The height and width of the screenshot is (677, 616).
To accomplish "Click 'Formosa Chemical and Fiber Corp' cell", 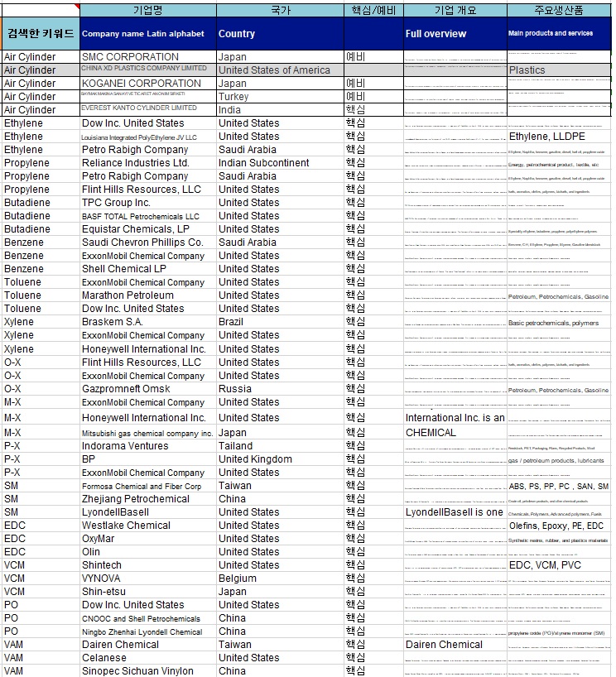I will [x=148, y=486].
